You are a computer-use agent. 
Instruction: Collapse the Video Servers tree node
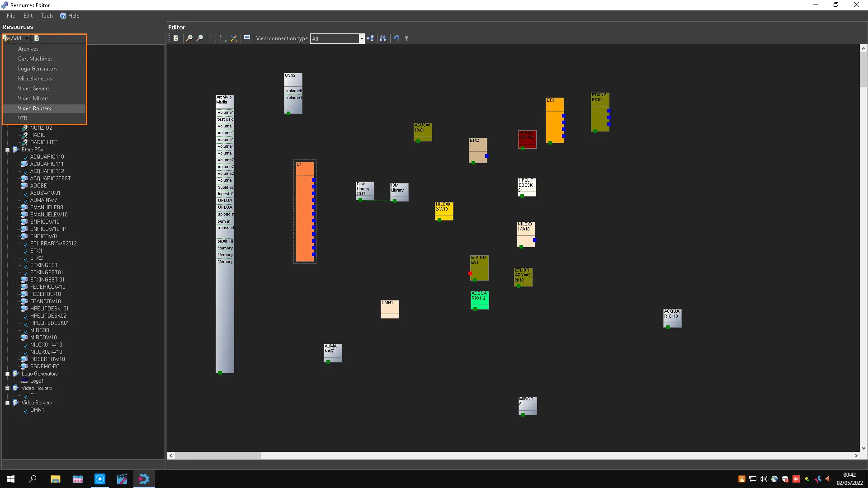coord(8,403)
